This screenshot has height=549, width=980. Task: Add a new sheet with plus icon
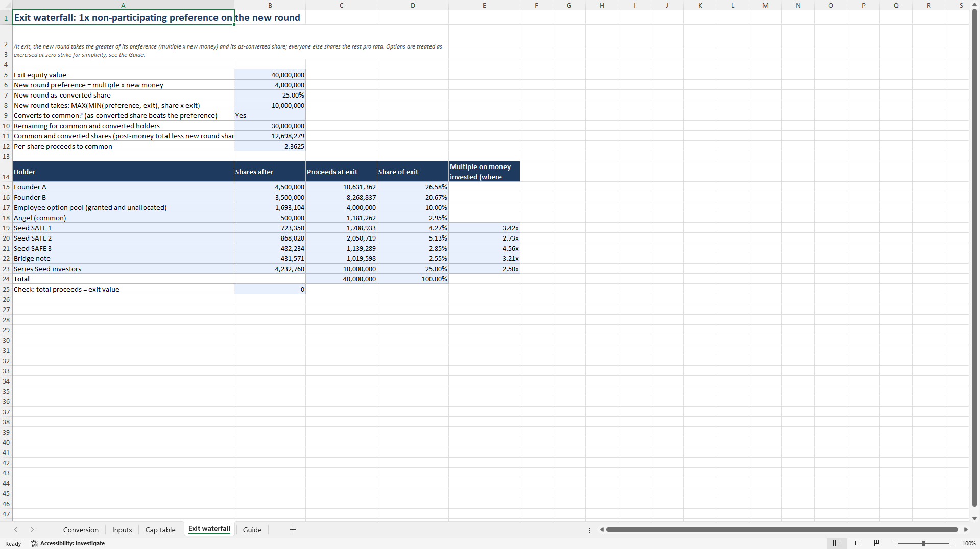[293, 530]
